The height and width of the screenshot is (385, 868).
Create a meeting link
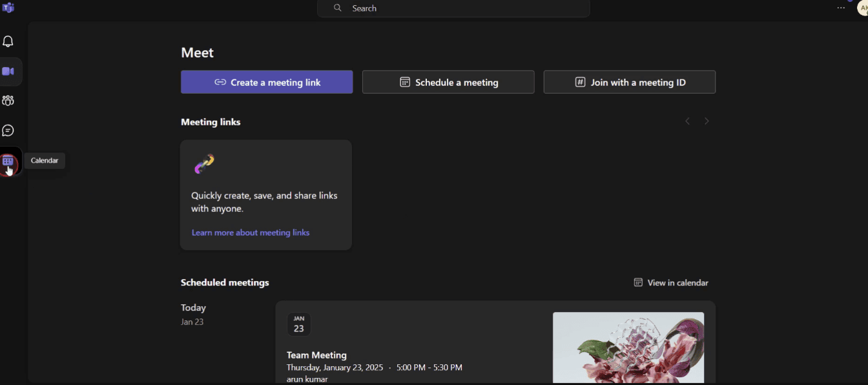click(267, 82)
